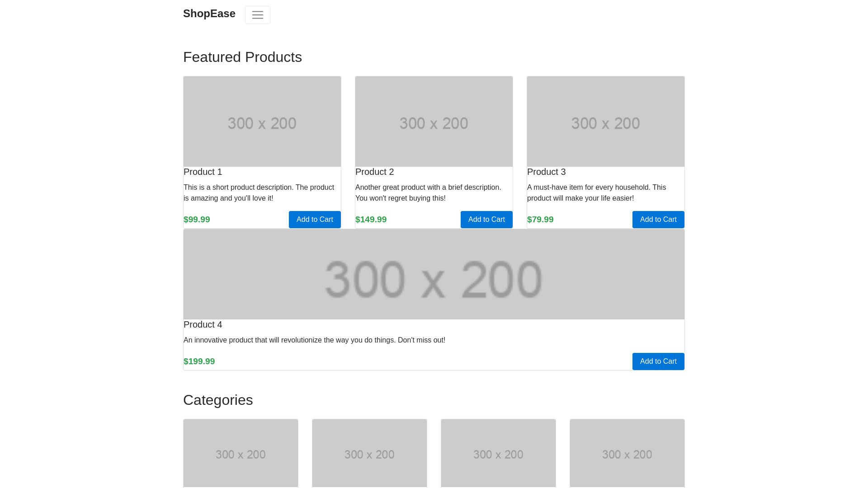Click the fourth category image
The image size is (868, 488).
(627, 453)
